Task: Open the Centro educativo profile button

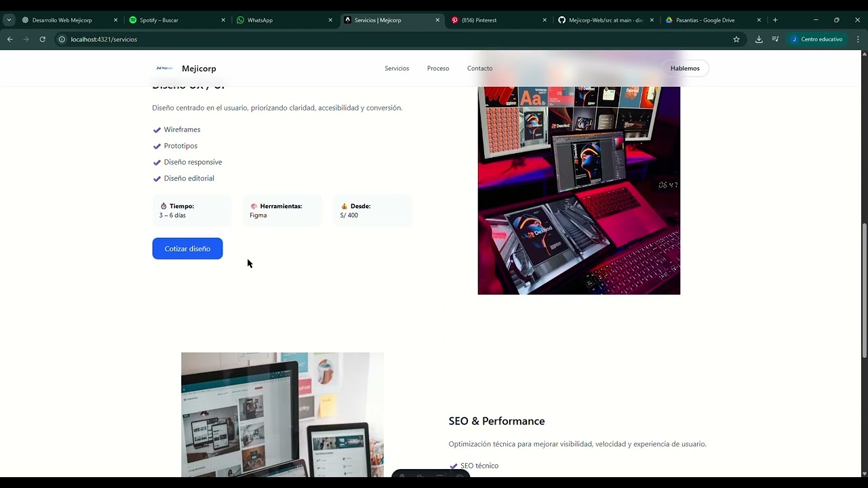Action: pos(817,39)
